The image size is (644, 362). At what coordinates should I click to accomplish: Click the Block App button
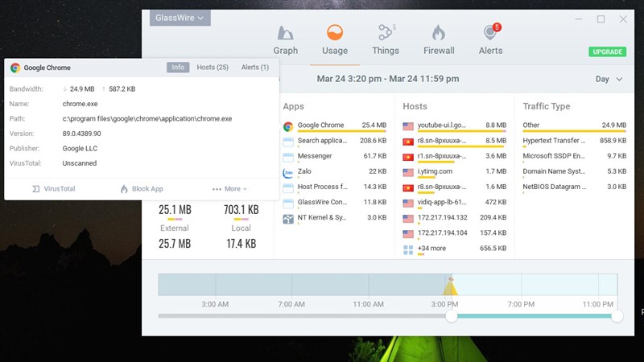(x=142, y=189)
